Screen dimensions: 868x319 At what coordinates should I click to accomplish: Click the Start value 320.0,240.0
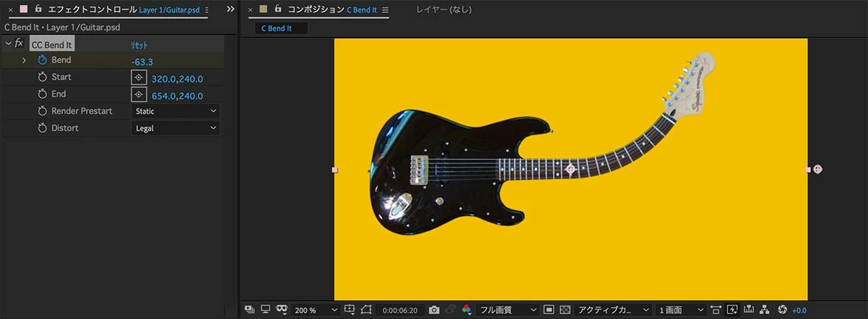177,78
